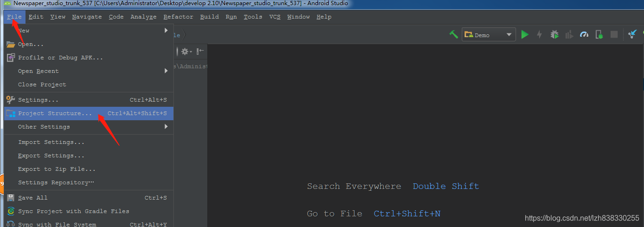Open Settings Repository entry
The image size is (644, 227).
(89, 182)
